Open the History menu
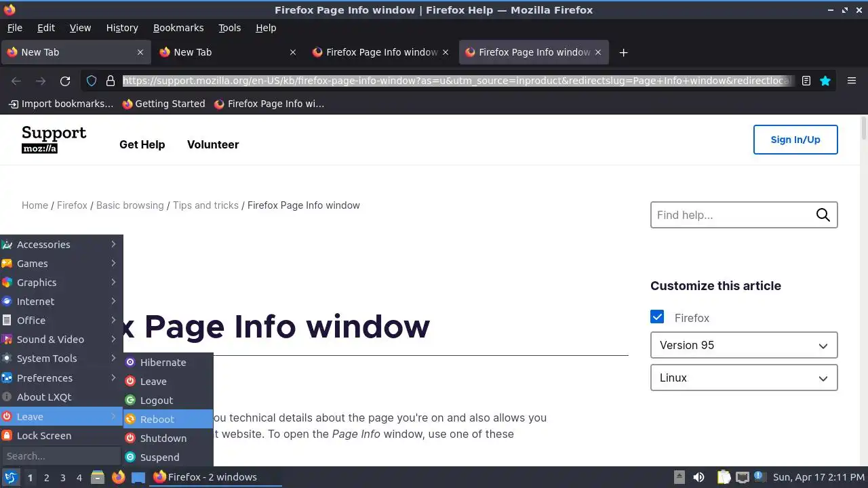868x488 pixels. point(122,28)
